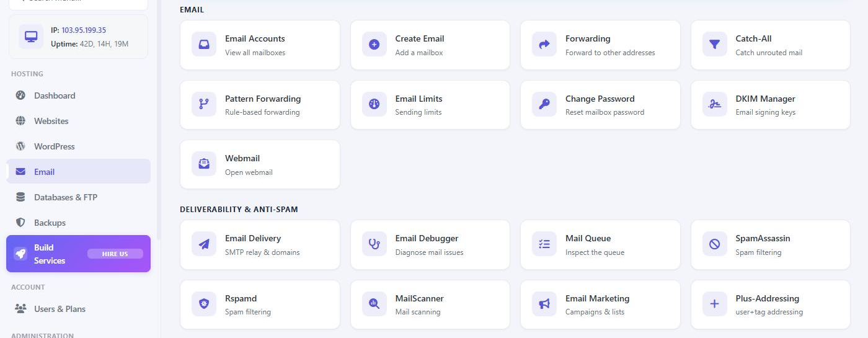Open the WordPress sidebar item
Image resolution: width=868 pixels, height=338 pixels.
pyautogui.click(x=78, y=146)
